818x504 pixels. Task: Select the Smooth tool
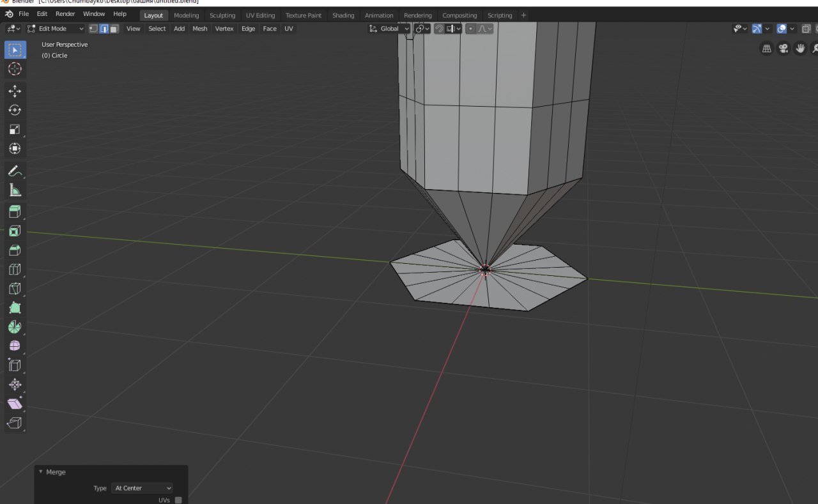pos(15,346)
